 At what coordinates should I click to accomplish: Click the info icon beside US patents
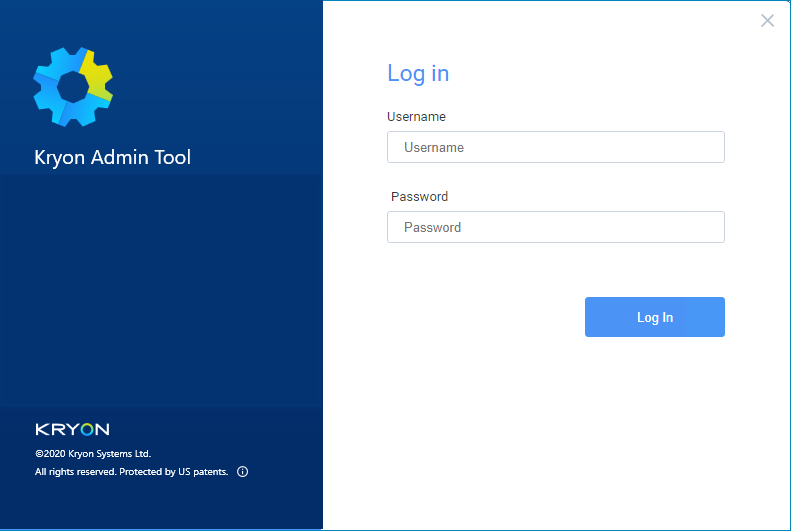tap(242, 471)
